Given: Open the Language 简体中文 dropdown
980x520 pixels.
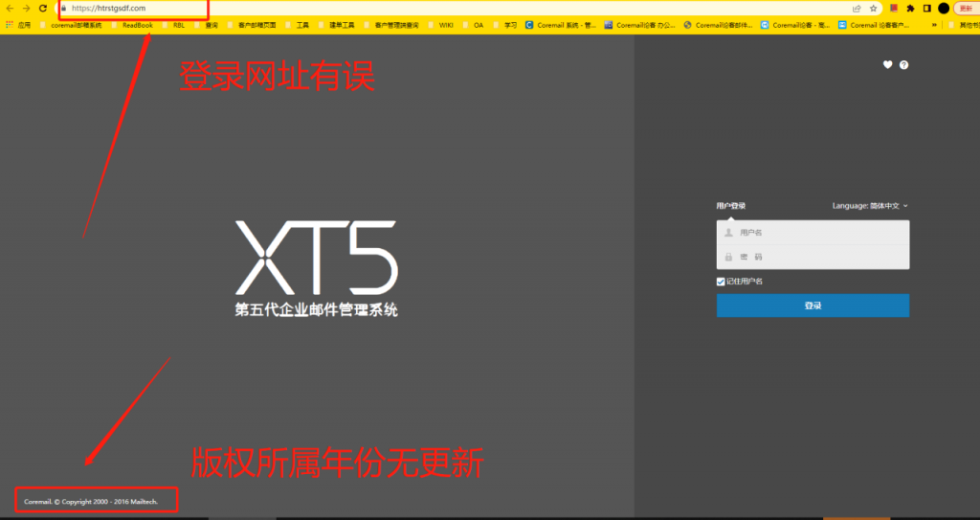Looking at the screenshot, I should point(870,206).
